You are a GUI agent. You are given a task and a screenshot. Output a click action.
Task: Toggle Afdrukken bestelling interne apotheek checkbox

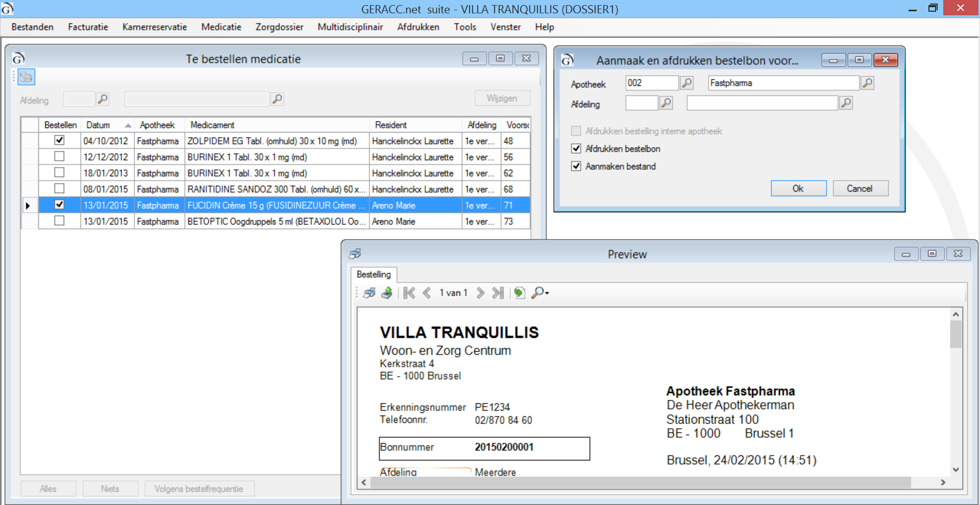pos(576,131)
